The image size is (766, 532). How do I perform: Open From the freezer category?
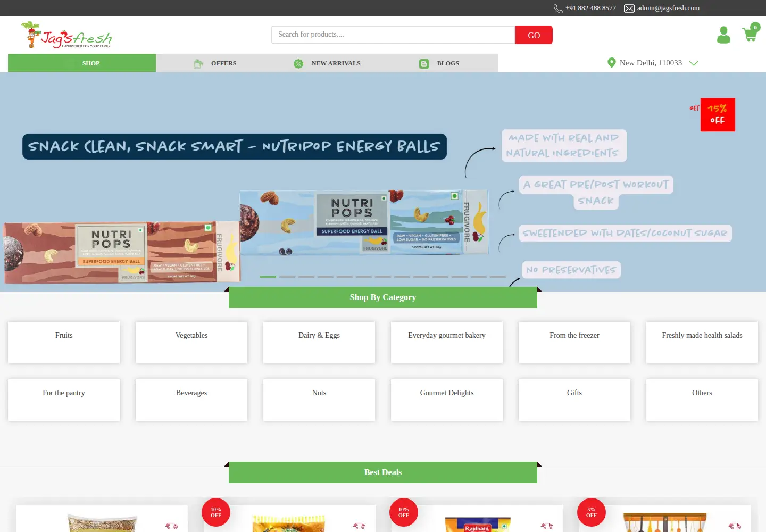point(574,343)
